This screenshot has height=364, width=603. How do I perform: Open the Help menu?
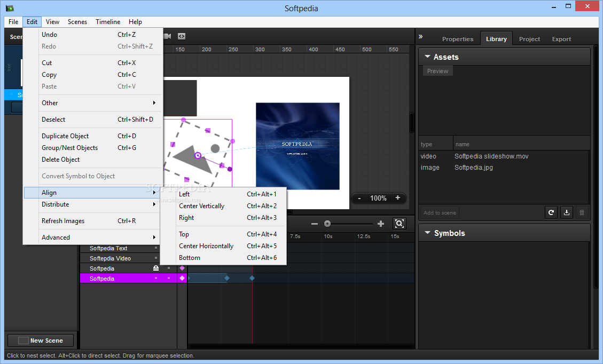point(135,22)
